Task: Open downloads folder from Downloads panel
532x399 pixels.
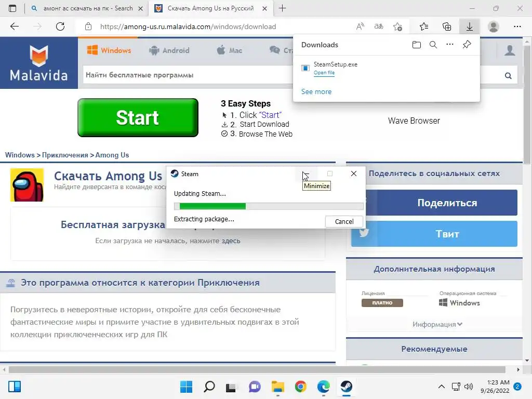Action: tap(417, 45)
